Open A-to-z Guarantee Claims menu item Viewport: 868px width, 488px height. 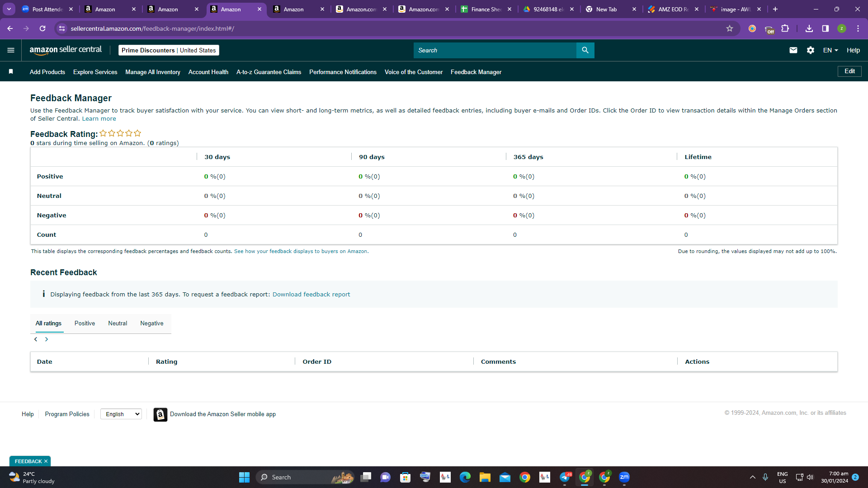tap(269, 72)
